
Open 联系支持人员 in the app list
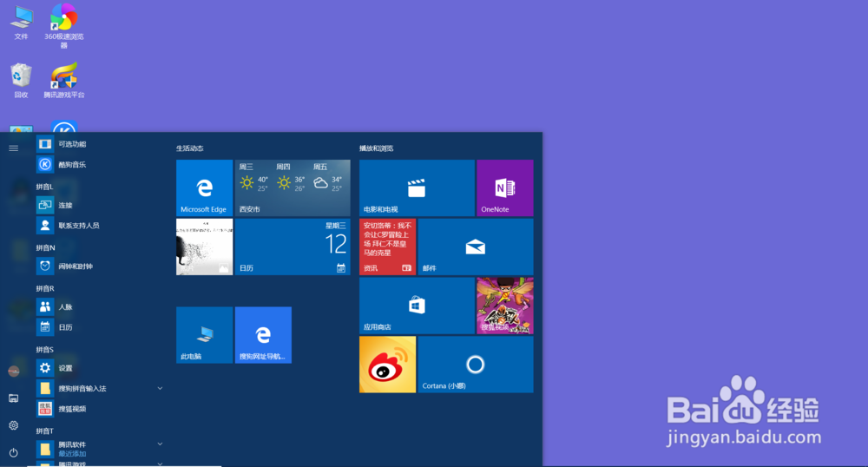point(100,226)
